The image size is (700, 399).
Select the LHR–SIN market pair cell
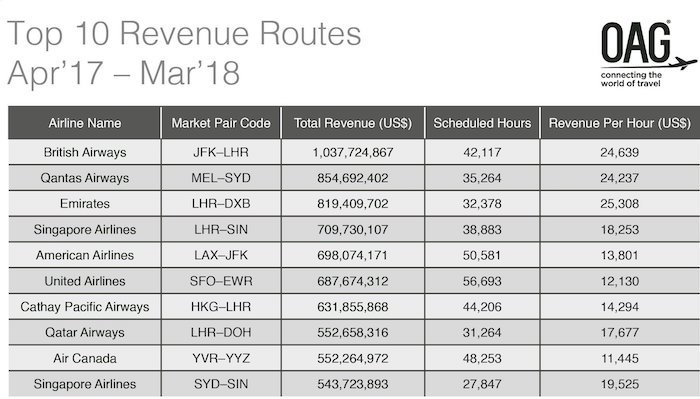tap(221, 229)
